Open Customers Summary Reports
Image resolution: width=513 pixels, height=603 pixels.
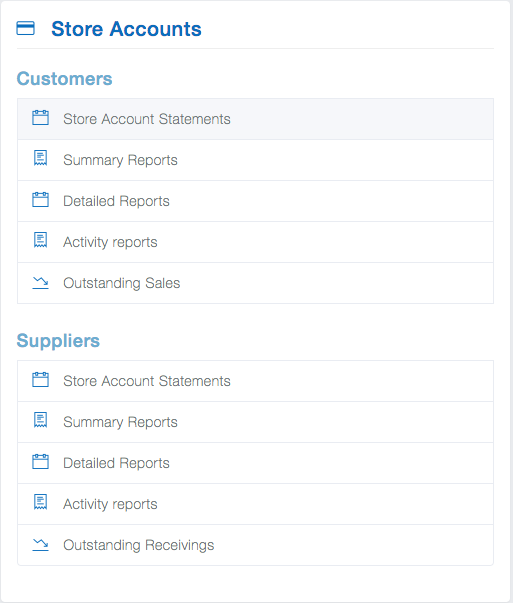pos(255,160)
